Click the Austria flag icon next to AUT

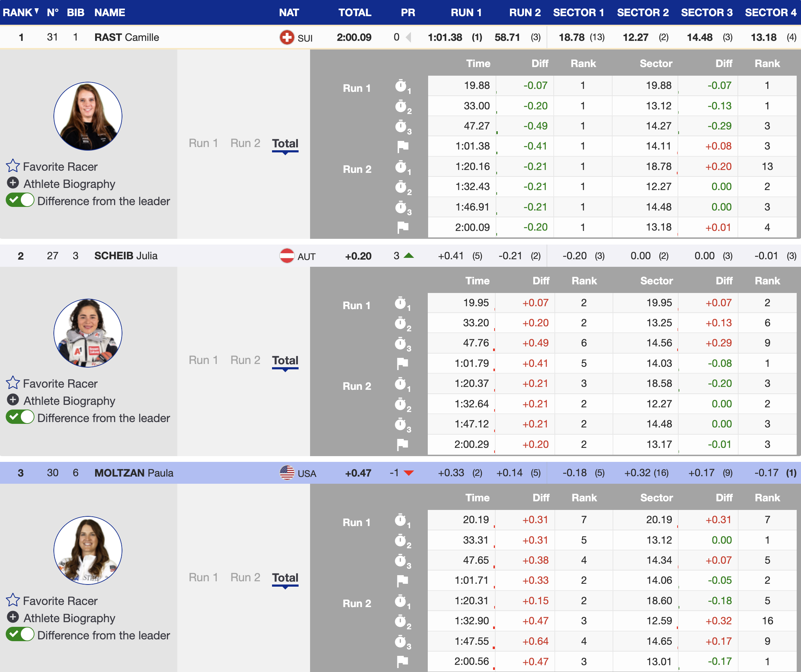point(287,256)
